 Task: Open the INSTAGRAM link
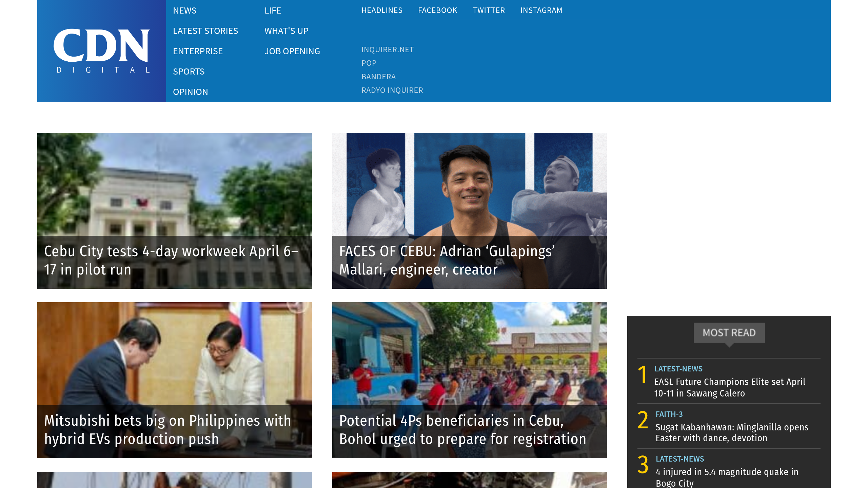[541, 10]
